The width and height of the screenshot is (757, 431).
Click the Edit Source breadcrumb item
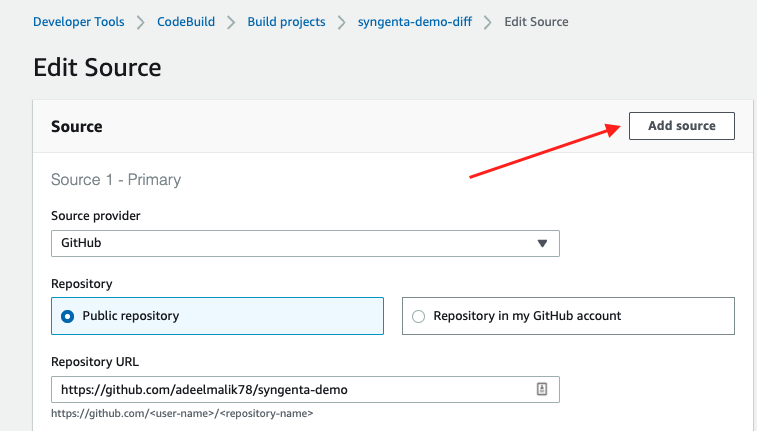point(537,22)
